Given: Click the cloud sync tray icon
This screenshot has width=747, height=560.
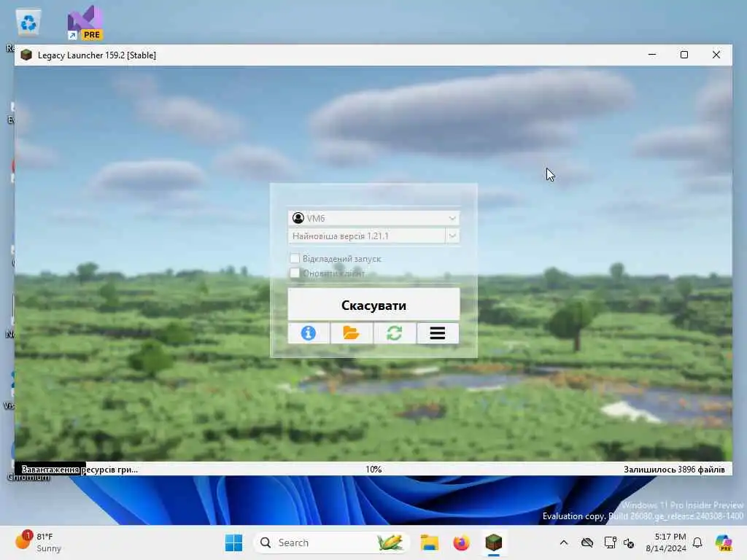Looking at the screenshot, I should 587,542.
